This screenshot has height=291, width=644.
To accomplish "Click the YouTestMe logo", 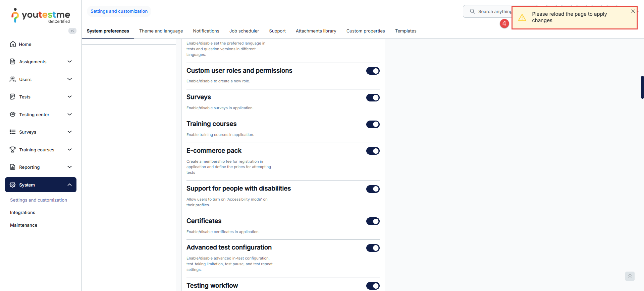I will 41,16.
